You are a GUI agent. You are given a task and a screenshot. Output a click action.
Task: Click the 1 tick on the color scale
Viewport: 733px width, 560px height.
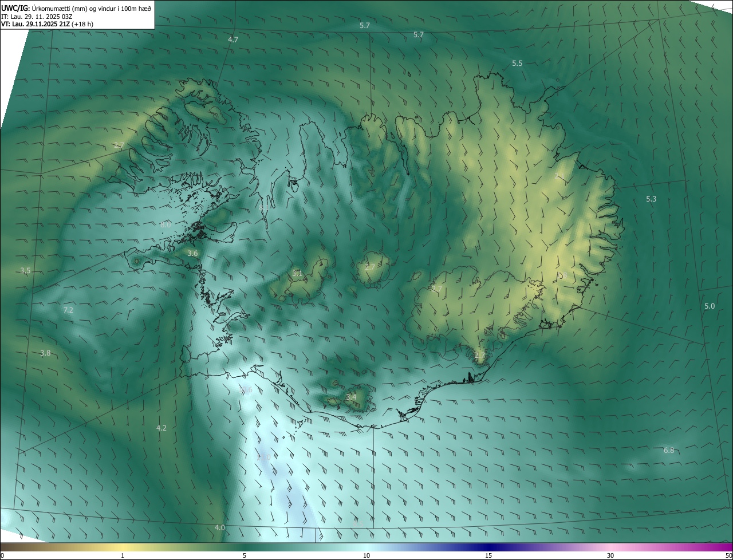pos(123,555)
